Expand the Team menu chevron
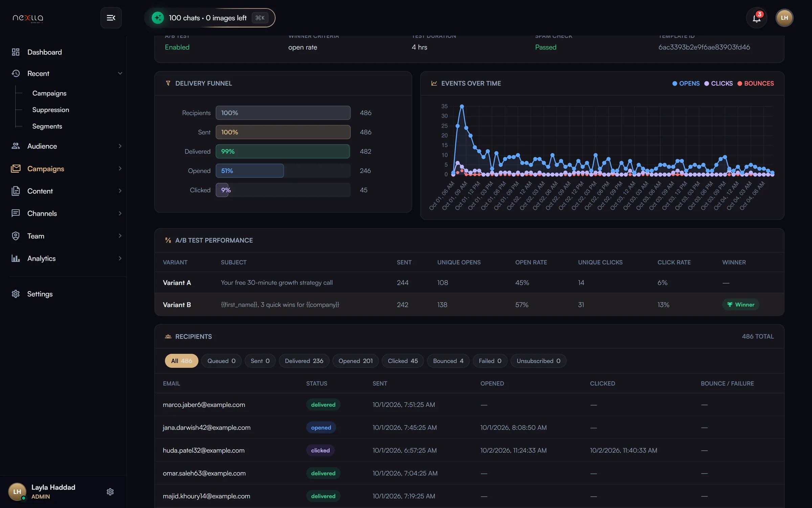Screen dimensions: 812x508 [120, 236]
